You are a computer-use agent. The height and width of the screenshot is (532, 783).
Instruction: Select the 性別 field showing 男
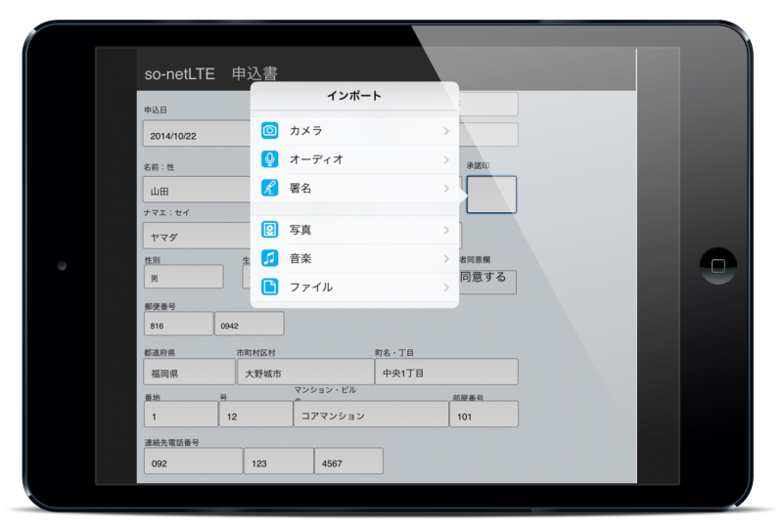(183, 277)
